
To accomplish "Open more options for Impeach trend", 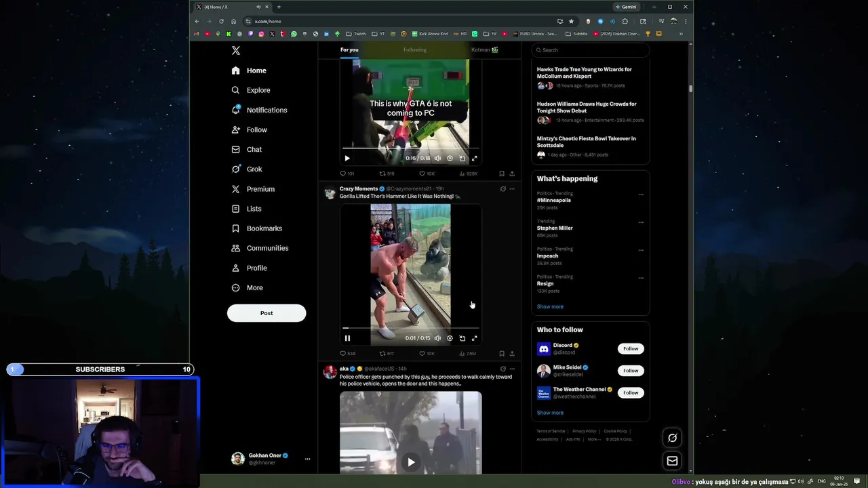I will (641, 250).
